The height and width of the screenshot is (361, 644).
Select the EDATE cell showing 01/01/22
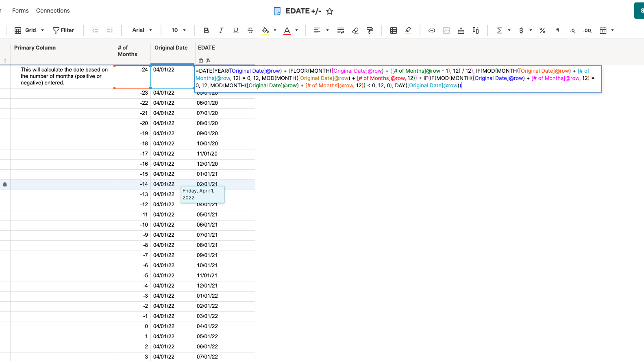click(x=224, y=296)
